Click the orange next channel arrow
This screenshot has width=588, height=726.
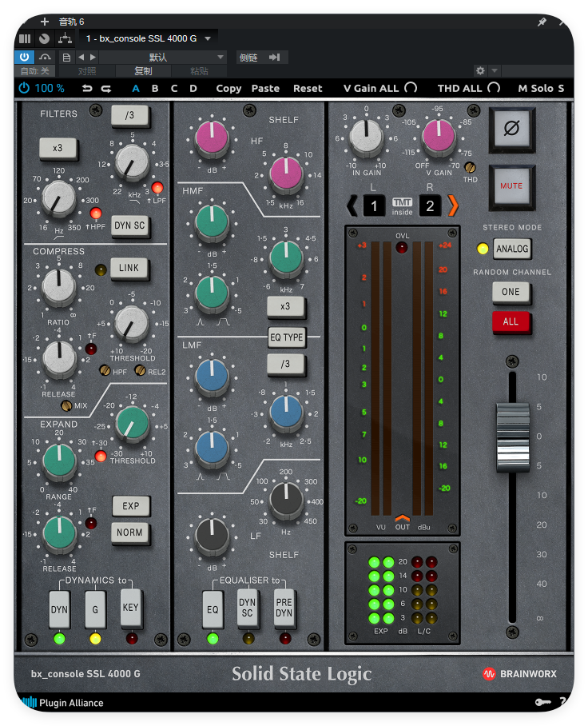pos(453,205)
